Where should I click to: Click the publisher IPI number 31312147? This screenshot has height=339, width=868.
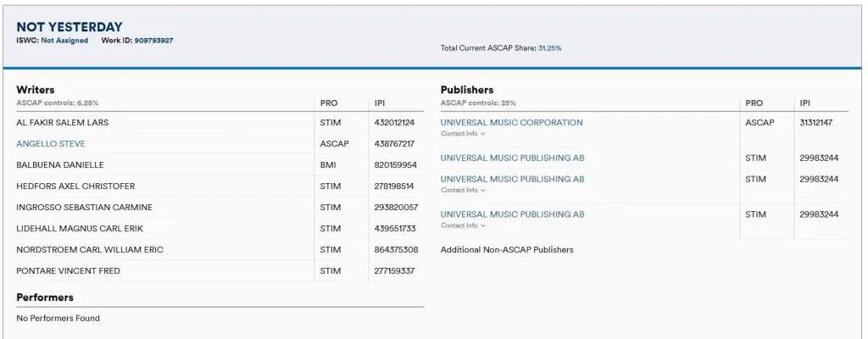(816, 122)
